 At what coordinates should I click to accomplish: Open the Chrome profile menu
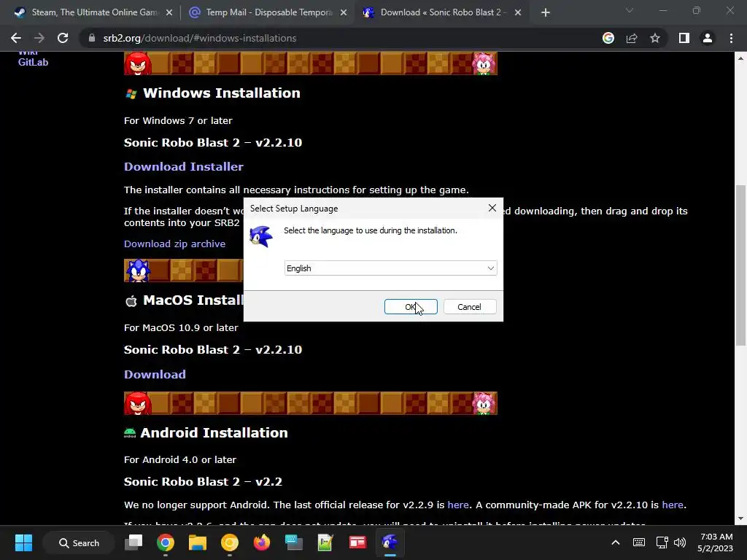[708, 38]
